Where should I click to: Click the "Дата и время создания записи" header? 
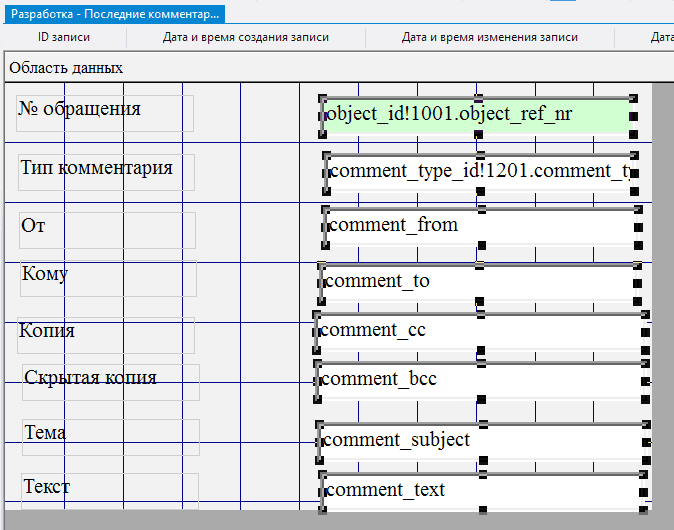tap(245, 38)
